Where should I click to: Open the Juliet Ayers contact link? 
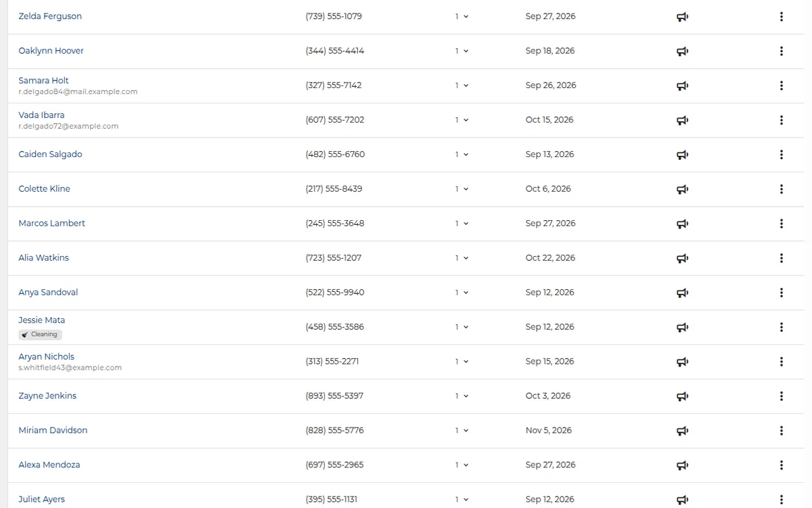(41, 499)
